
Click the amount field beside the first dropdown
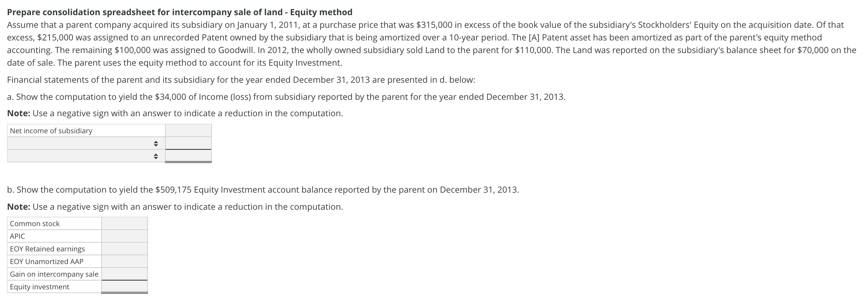pyautogui.click(x=188, y=143)
